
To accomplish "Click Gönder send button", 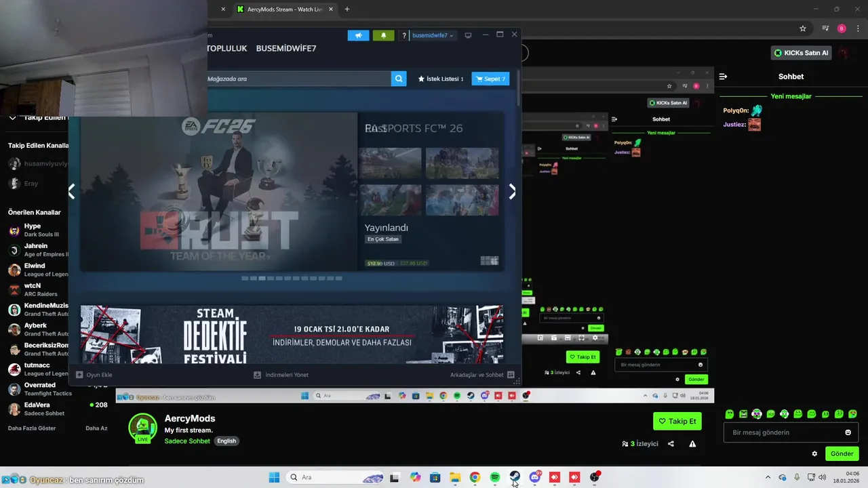I will [x=842, y=454].
